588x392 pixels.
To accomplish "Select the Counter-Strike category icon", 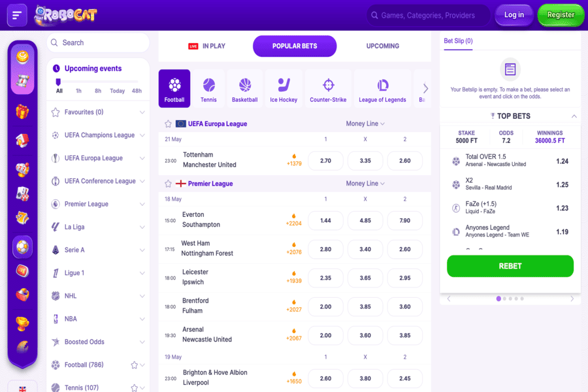I will [x=328, y=88].
